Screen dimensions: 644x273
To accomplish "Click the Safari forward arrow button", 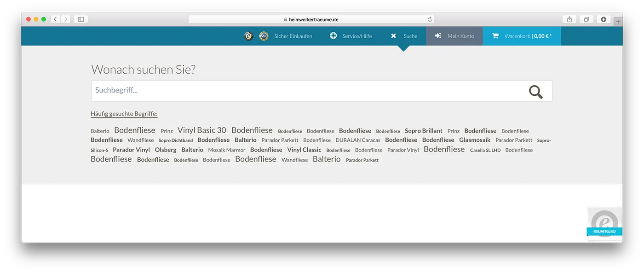I will [66, 19].
